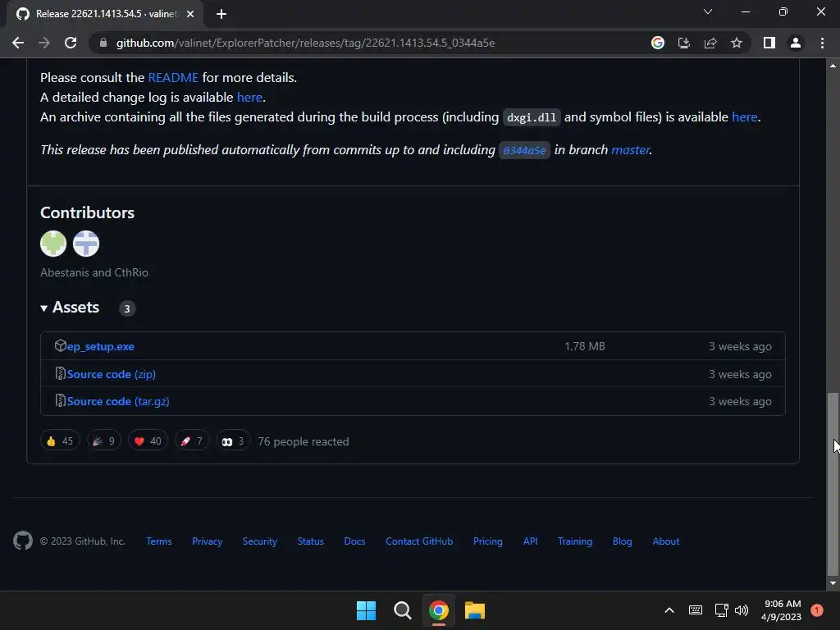840x630 pixels.
Task: Open the Chrome profile menu
Action: [x=796, y=43]
